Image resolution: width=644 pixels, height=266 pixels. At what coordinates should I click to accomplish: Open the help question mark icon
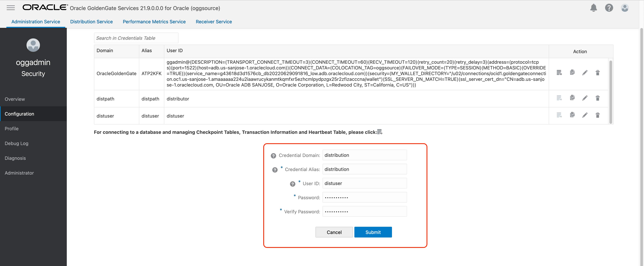[x=609, y=8]
